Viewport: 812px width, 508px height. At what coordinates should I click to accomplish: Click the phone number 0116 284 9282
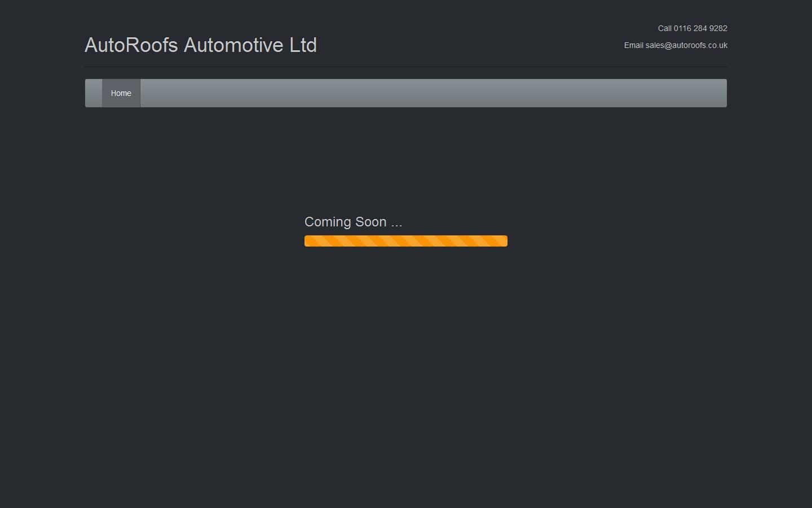pos(701,28)
